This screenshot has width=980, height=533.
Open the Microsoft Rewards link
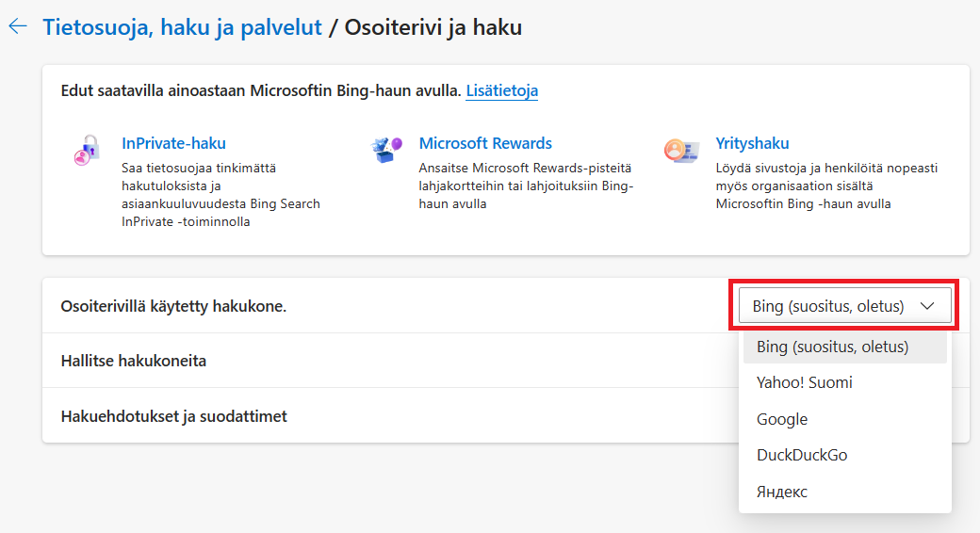pyautogui.click(x=485, y=143)
